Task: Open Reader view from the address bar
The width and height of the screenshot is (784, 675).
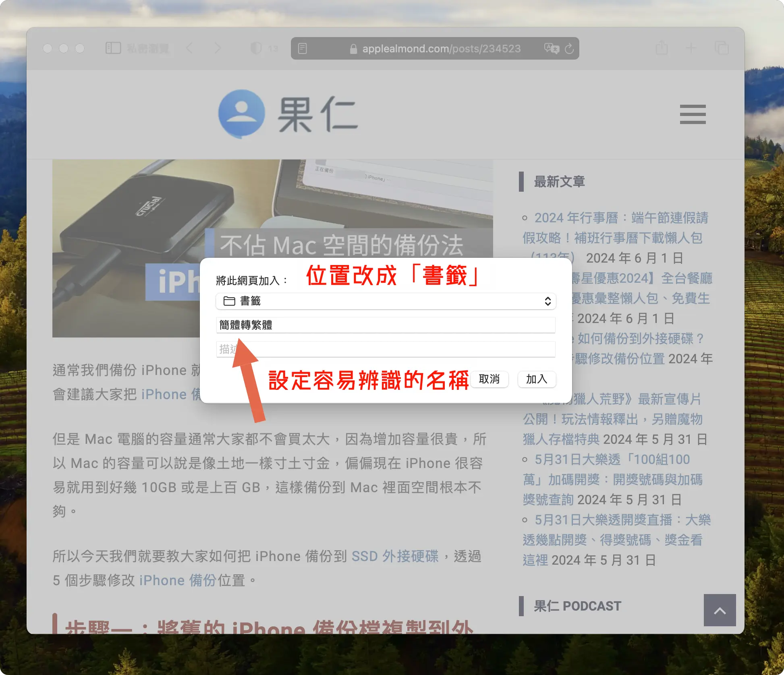Action: (303, 48)
